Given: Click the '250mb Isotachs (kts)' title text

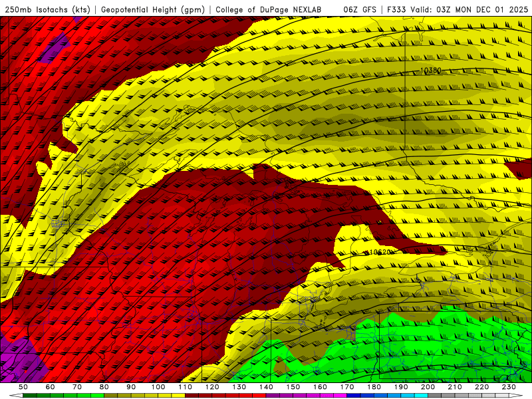Looking at the screenshot, I should [x=47, y=10].
